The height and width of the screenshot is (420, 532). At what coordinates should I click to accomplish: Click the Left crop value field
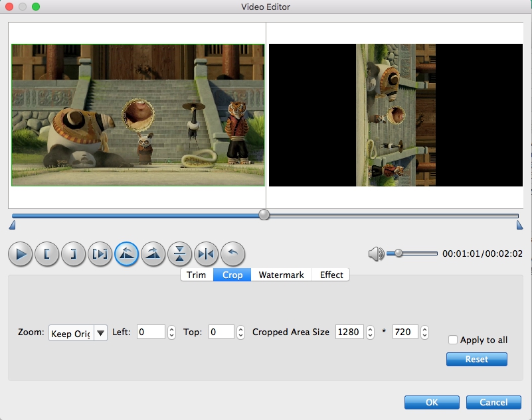coord(151,332)
